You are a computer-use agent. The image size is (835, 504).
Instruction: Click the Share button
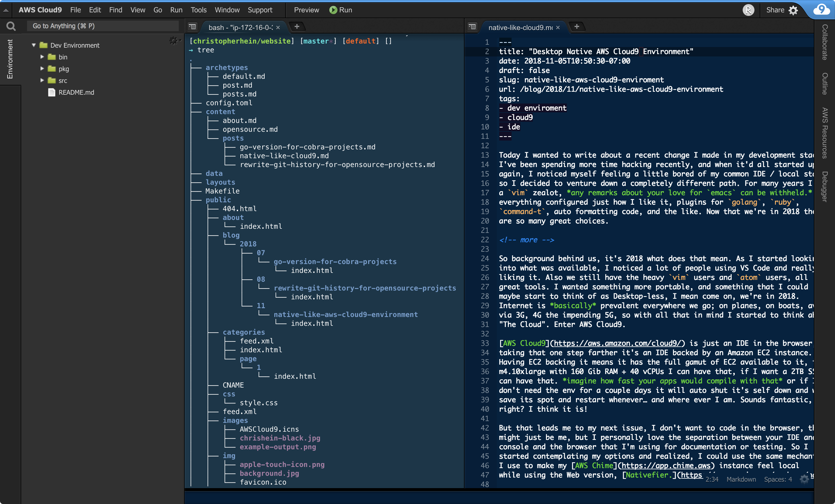click(775, 10)
